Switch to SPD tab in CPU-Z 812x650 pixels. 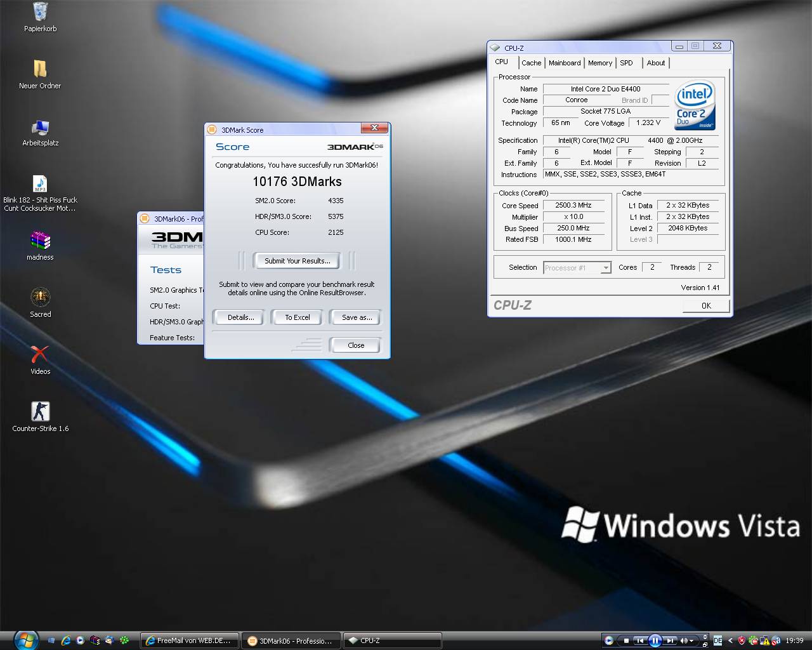[627, 63]
